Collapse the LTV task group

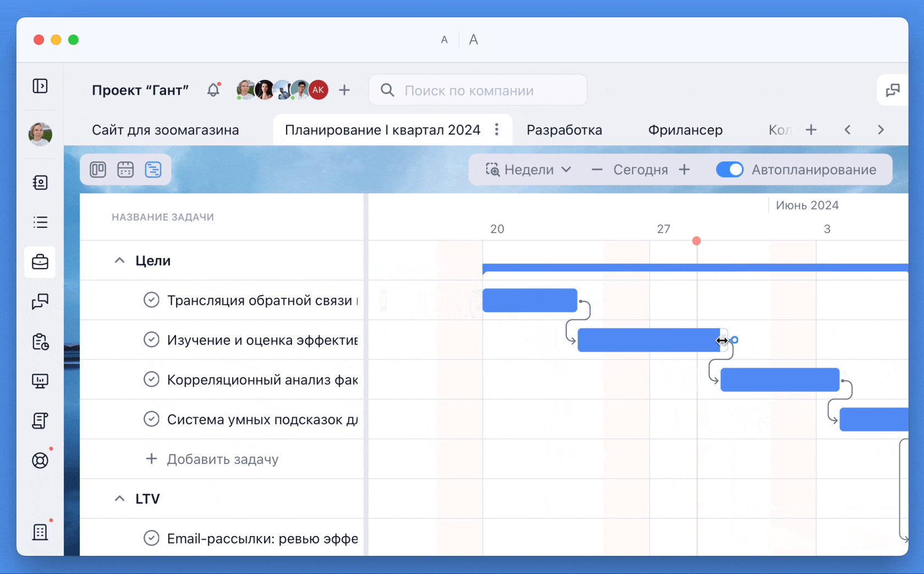(119, 499)
